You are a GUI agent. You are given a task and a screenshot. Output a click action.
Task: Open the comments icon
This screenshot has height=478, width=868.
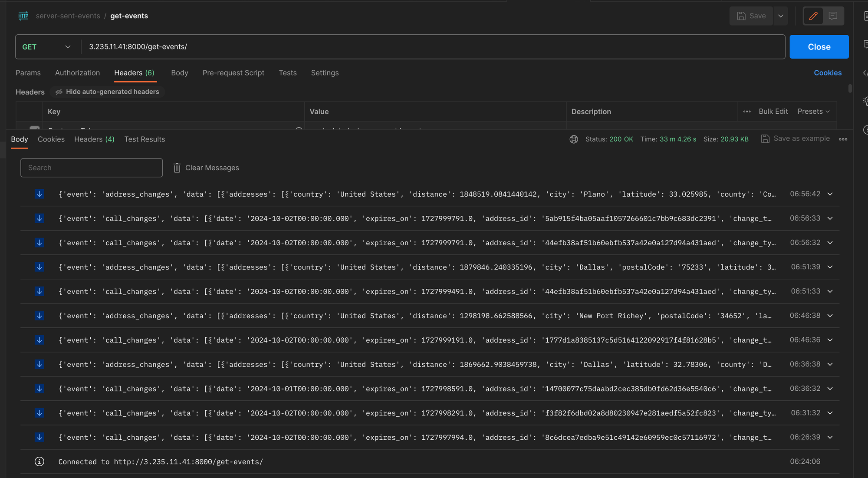click(x=833, y=16)
